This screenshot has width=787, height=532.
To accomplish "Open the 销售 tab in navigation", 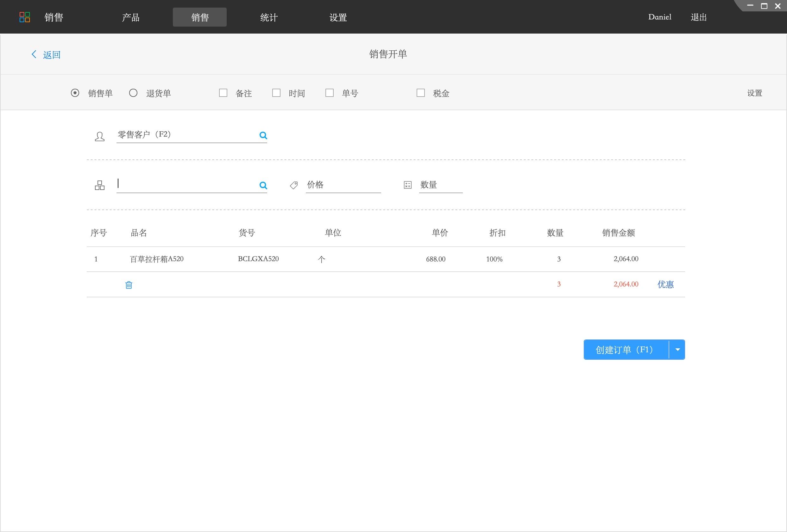I will (200, 17).
